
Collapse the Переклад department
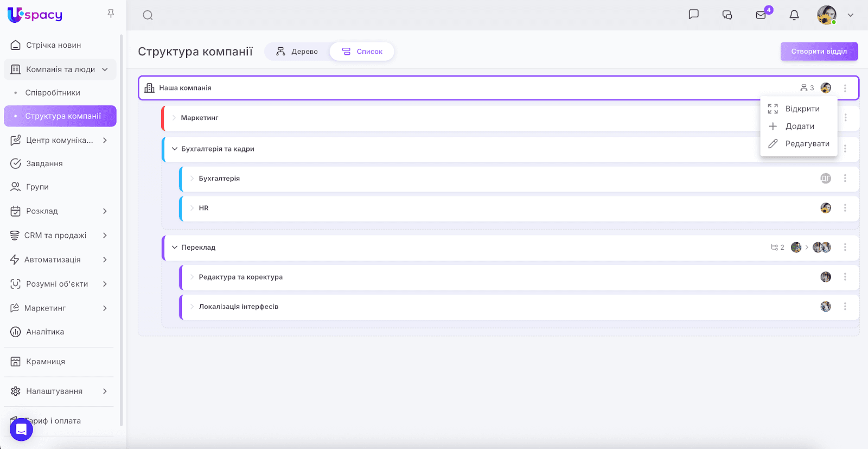(x=175, y=248)
